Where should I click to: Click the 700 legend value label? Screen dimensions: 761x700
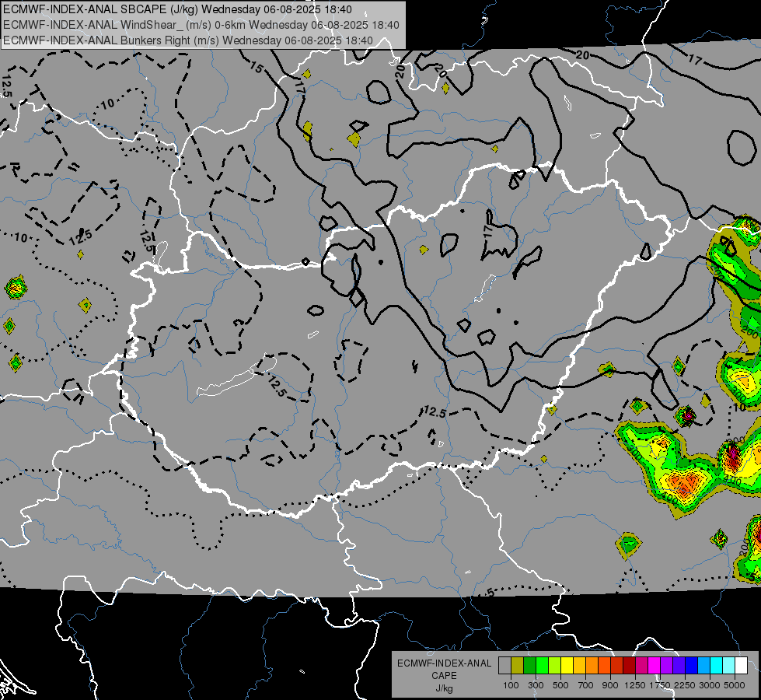586,685
